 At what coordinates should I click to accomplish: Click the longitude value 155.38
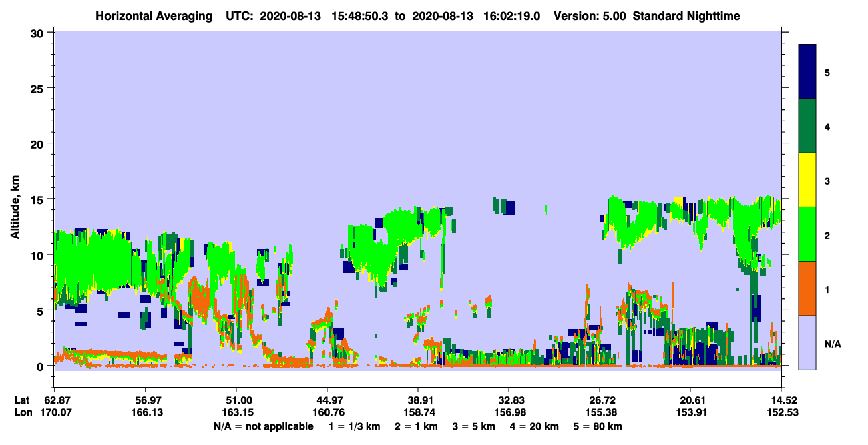600,413
